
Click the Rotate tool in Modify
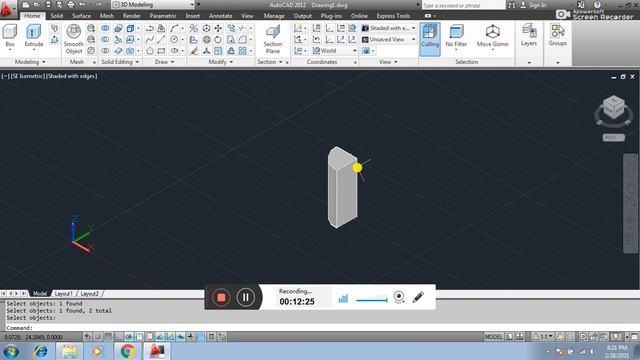coord(218,40)
